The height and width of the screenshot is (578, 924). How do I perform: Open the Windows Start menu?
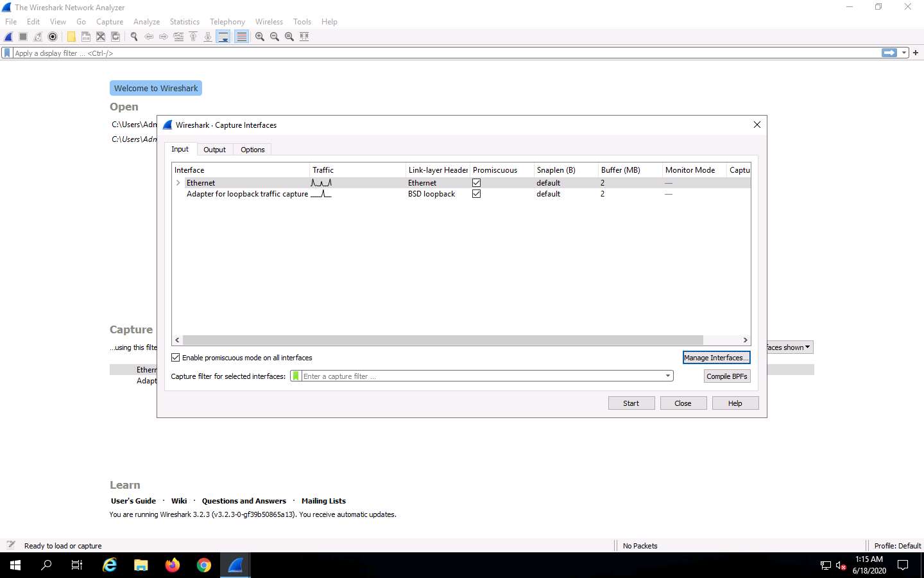point(15,565)
